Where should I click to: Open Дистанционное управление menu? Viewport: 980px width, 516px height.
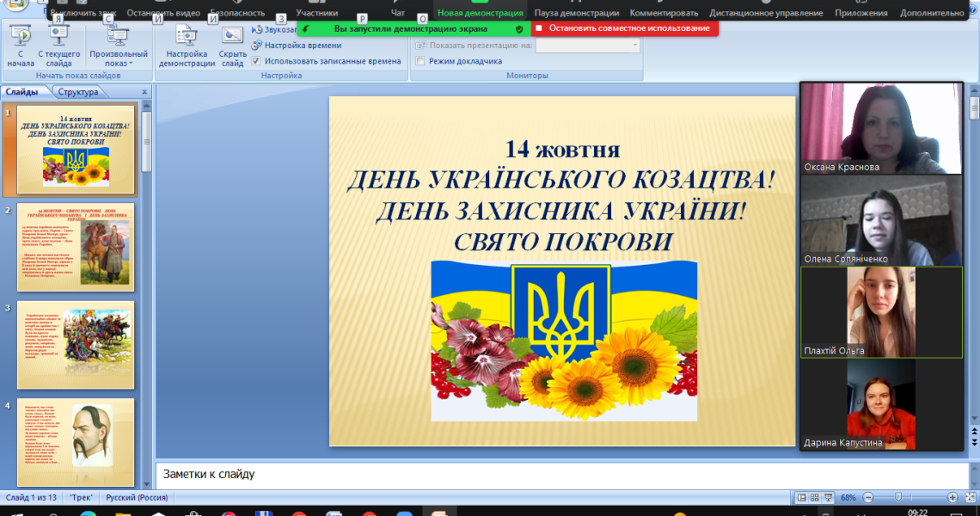766,13
